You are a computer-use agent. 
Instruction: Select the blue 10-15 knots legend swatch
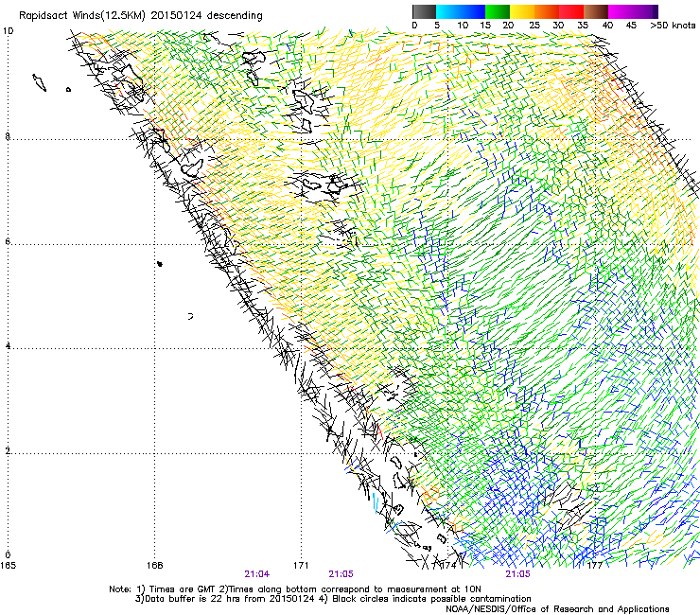(473, 11)
